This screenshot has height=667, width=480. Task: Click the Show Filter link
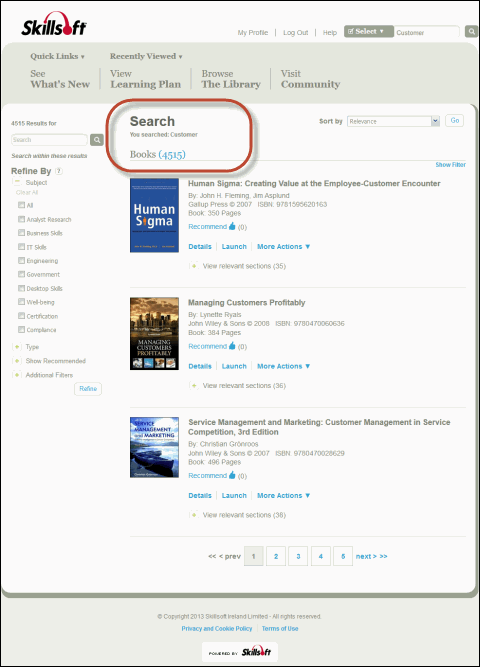click(450, 165)
